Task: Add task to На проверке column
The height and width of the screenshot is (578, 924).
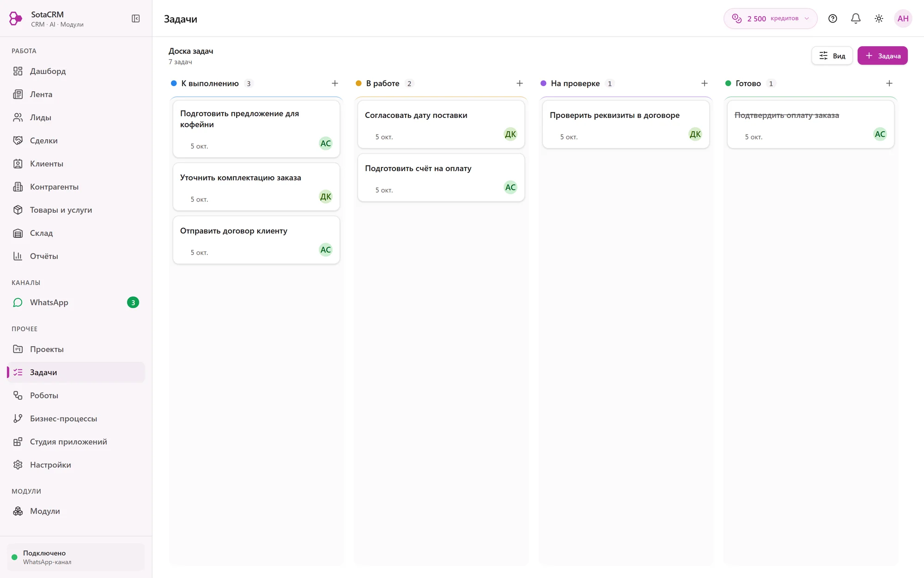Action: (x=705, y=83)
